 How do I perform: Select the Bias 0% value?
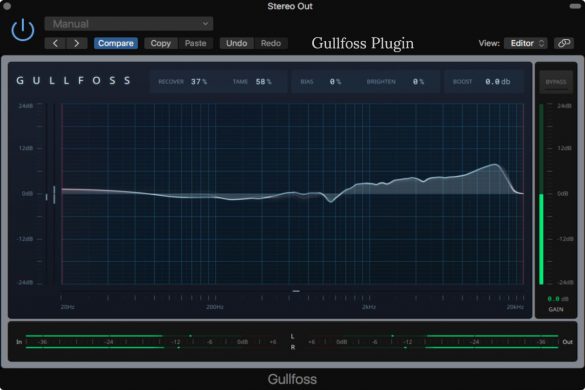pos(335,82)
